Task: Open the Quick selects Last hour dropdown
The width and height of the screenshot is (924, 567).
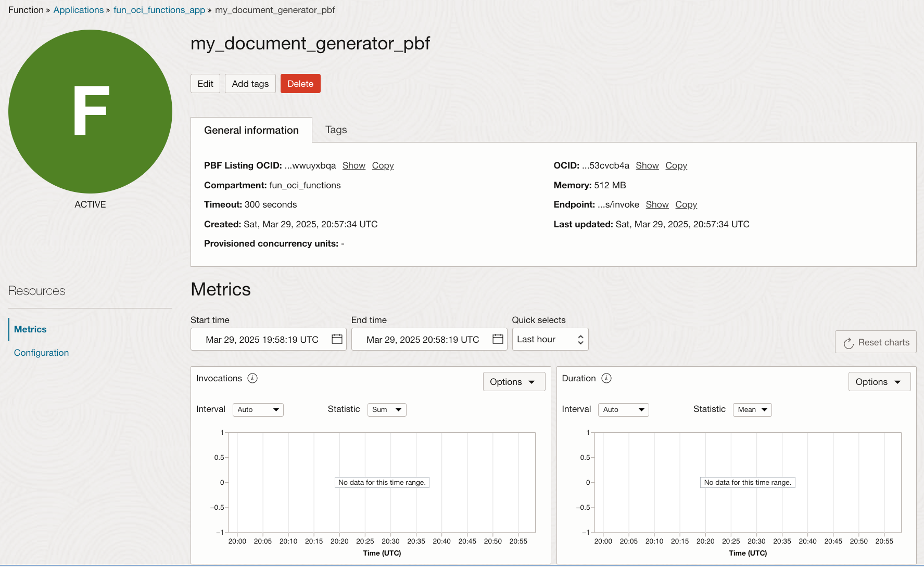Action: click(550, 339)
